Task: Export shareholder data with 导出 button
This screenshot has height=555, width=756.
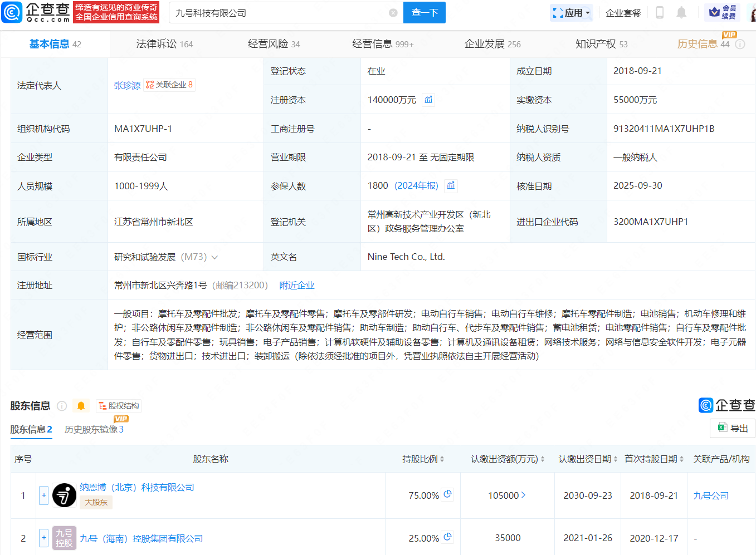Action: [732, 428]
